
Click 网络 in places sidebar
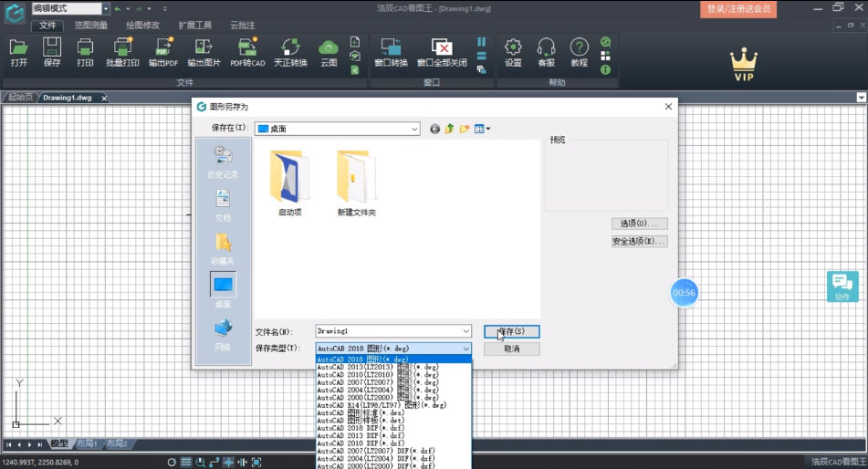[223, 336]
